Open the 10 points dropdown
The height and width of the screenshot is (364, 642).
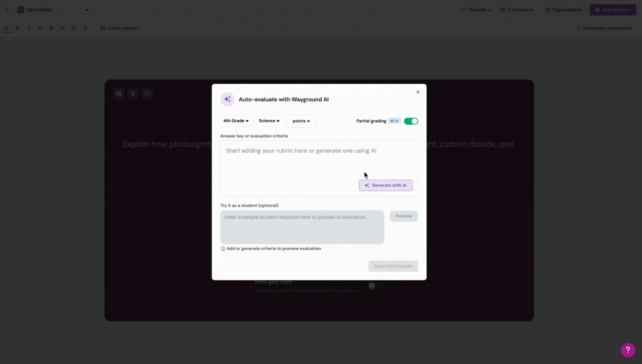pos(476,10)
